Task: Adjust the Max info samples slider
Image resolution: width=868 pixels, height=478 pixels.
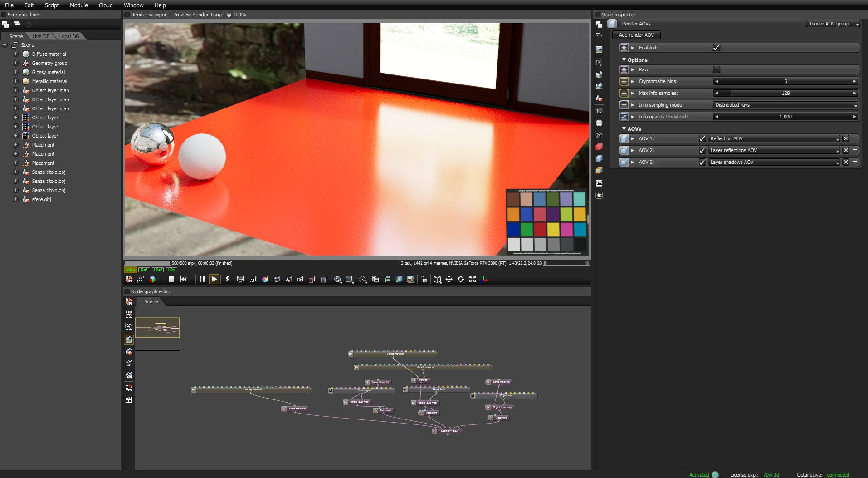Action: 786,93
